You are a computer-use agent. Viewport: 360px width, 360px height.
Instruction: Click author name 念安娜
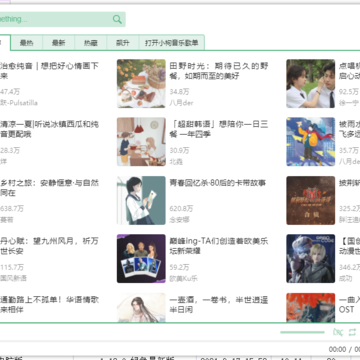[179, 220]
